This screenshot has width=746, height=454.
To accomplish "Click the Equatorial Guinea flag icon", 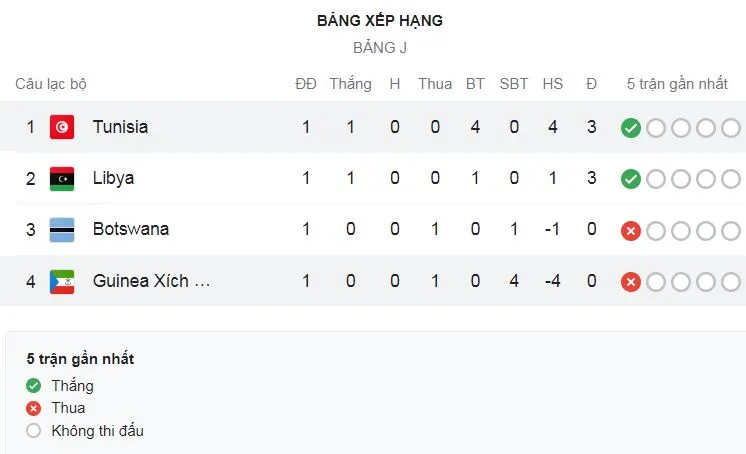I will (x=63, y=282).
